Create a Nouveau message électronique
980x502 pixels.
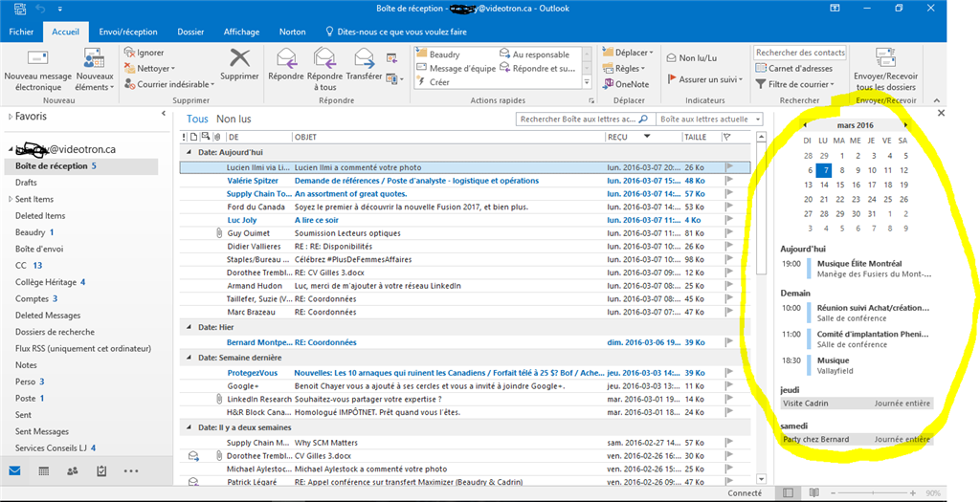[38, 70]
